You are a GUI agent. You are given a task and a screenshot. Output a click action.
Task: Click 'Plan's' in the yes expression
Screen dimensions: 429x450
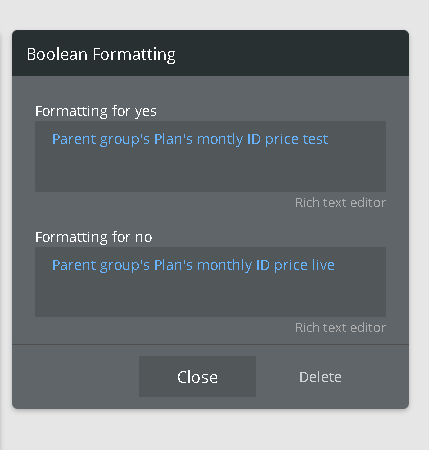173,139
